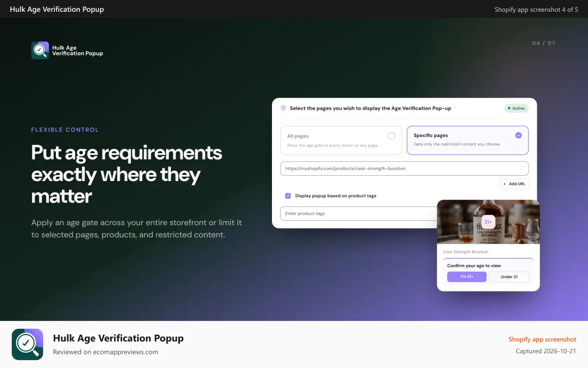Viewport: 588px width, 368px height.
Task: Click the Active status badge
Action: tap(516, 108)
